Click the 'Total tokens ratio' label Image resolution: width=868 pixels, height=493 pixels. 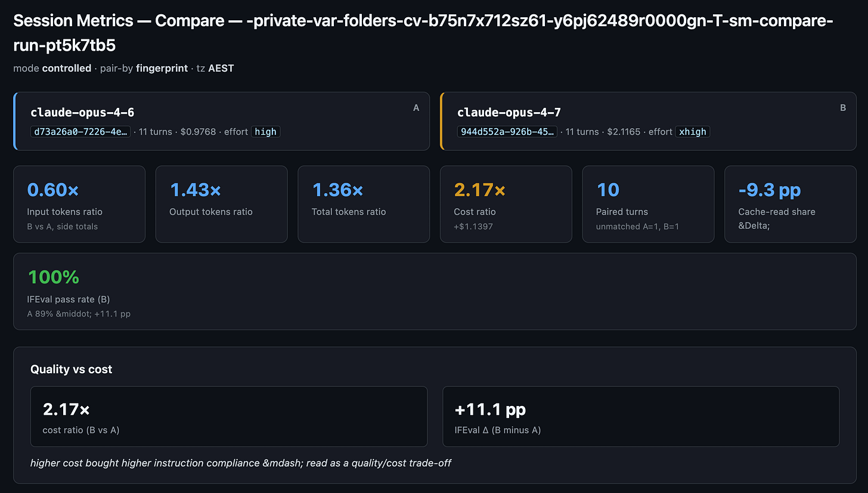(349, 212)
